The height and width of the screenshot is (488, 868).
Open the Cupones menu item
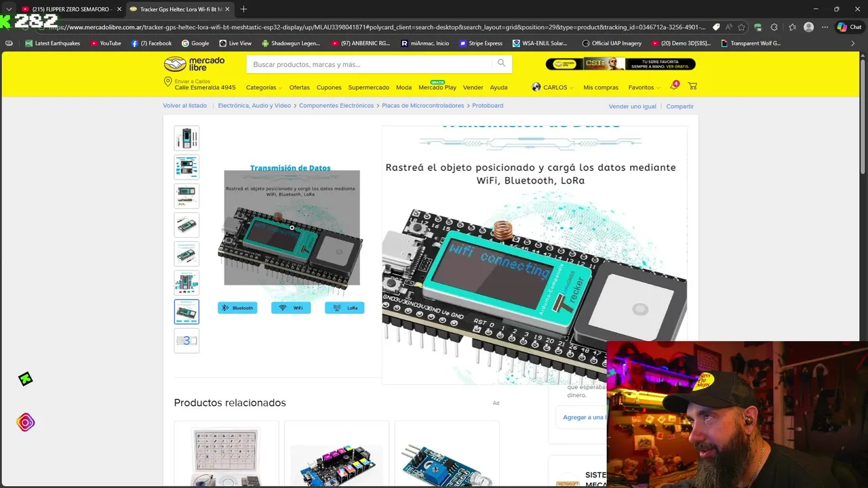(329, 87)
